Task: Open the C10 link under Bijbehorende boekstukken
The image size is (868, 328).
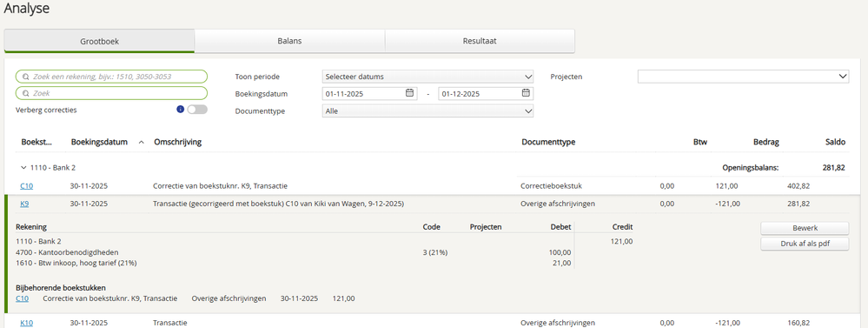Action: point(22,298)
